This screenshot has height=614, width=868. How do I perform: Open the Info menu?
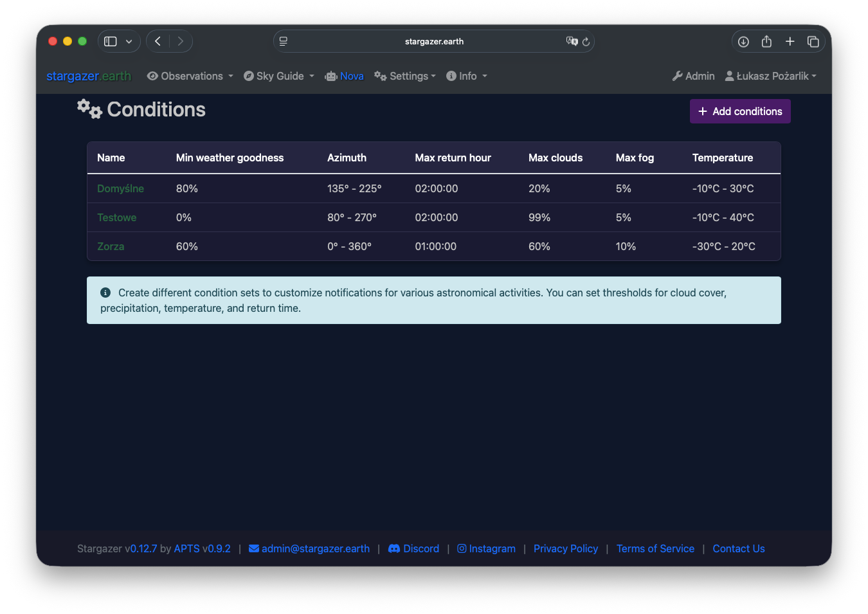(467, 76)
